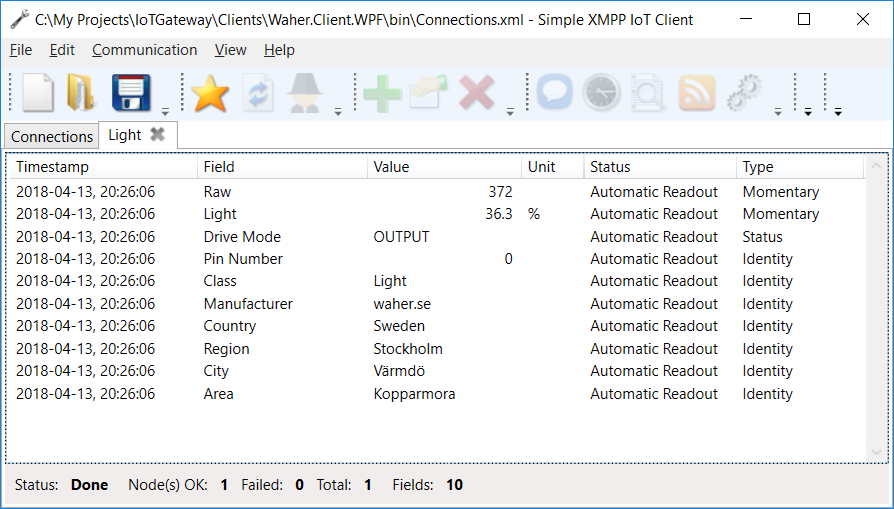This screenshot has height=509, width=894.
Task: Click the gears configuration icon
Action: (745, 93)
